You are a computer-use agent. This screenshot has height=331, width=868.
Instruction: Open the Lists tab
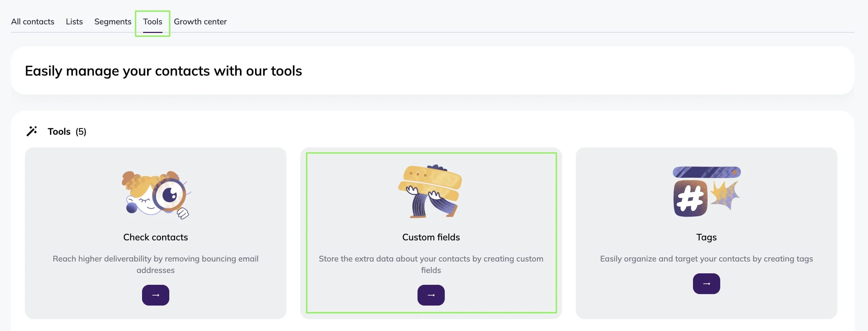click(74, 21)
